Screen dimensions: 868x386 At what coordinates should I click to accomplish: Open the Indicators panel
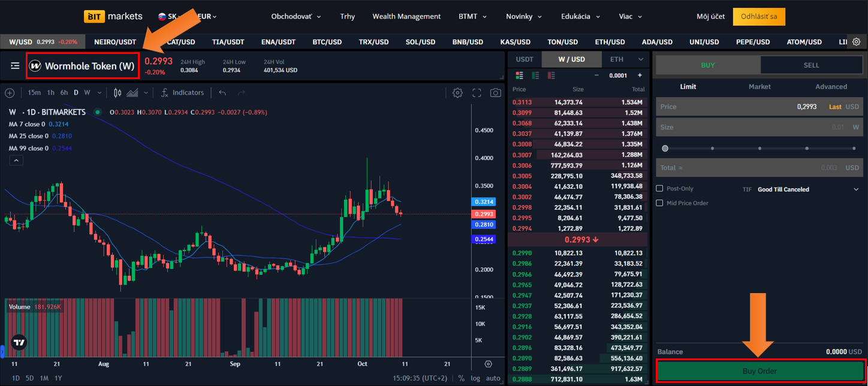(182, 93)
